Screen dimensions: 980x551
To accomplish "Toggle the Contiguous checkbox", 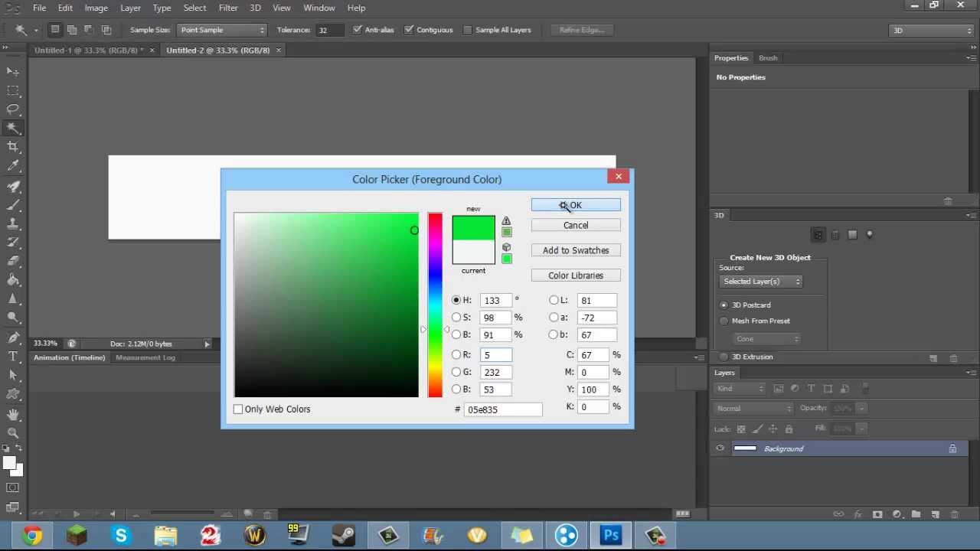I will pyautogui.click(x=409, y=30).
